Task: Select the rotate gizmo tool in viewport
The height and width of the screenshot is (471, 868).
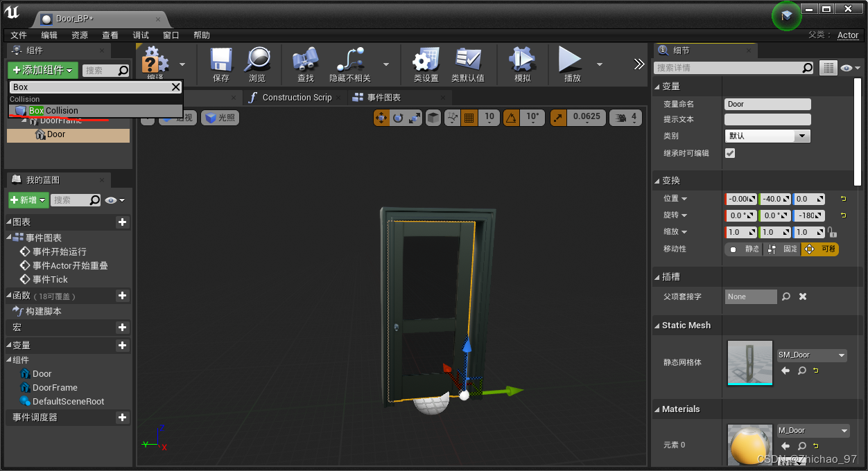Action: tap(398, 118)
